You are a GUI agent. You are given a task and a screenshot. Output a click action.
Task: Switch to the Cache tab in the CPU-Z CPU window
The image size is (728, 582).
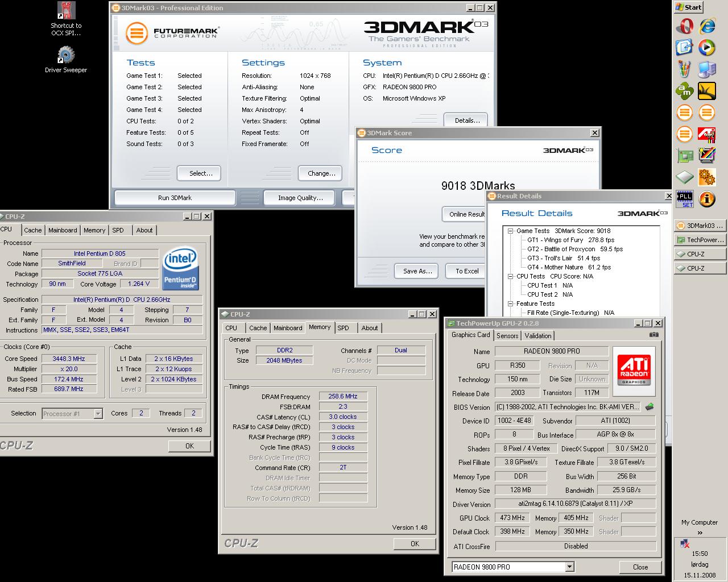pos(32,230)
